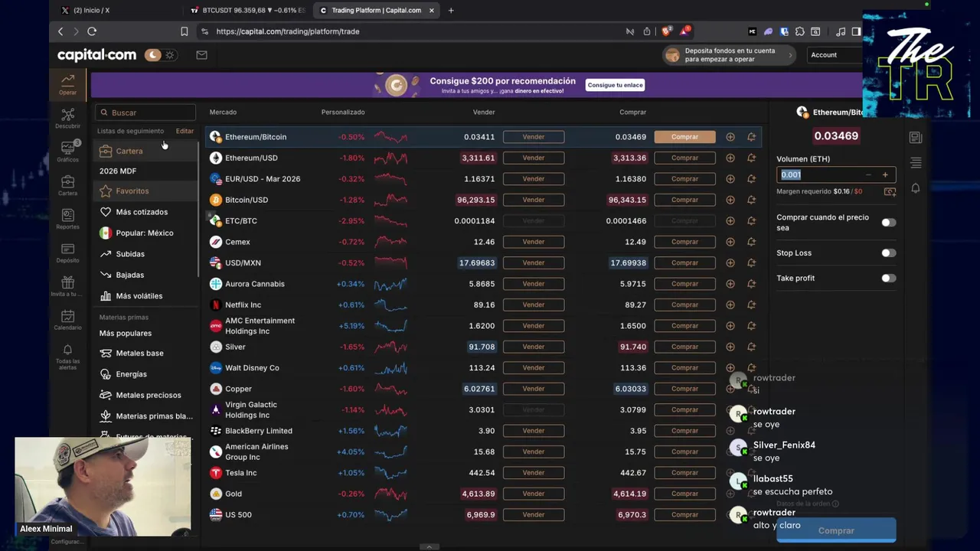980x551 pixels.
Task: Click browser bookmark icon in address bar
Action: [184, 31]
